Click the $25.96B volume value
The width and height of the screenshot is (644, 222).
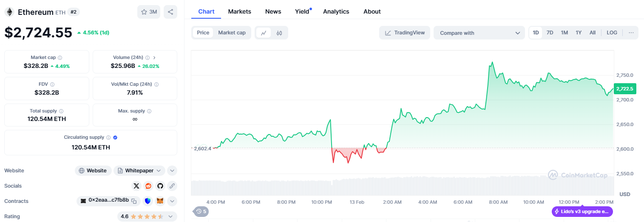(123, 66)
